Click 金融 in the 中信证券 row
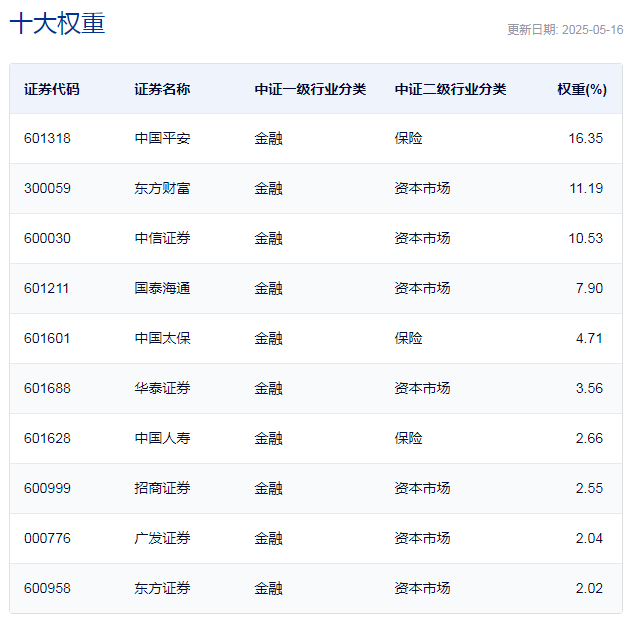 (268, 238)
